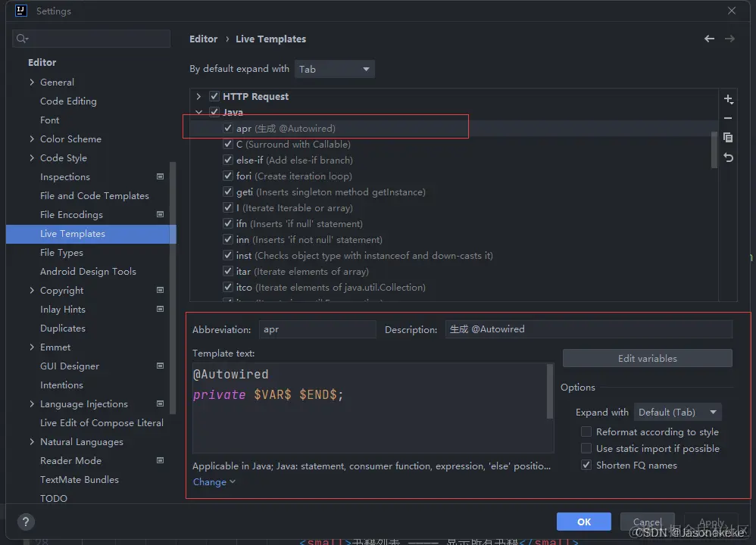This screenshot has height=545, width=756.
Task: Click the add template plus icon
Action: coord(728,99)
